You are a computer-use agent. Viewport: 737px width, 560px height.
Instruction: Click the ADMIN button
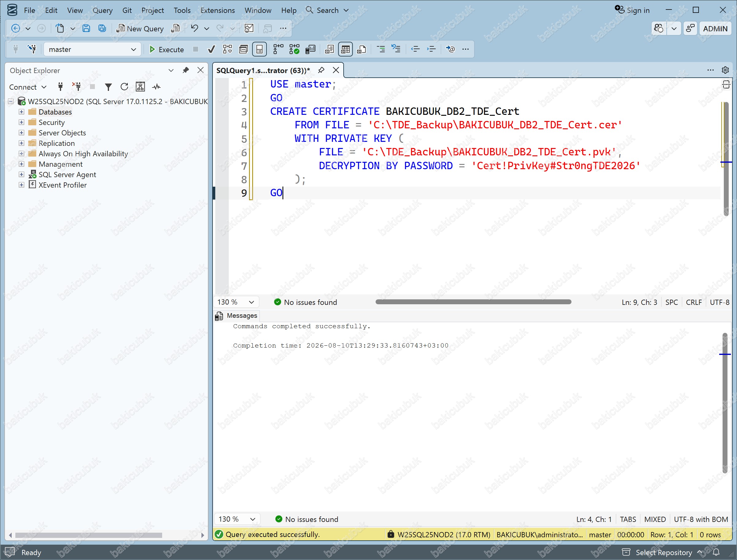pyautogui.click(x=715, y=29)
